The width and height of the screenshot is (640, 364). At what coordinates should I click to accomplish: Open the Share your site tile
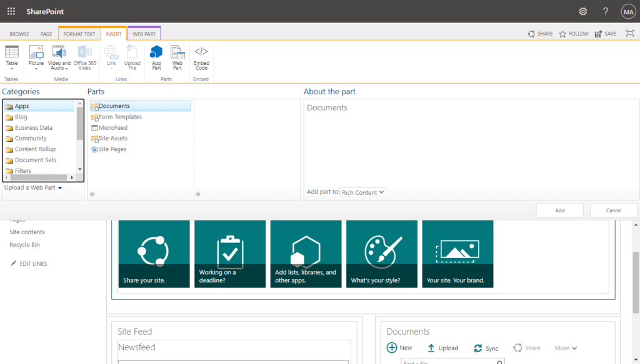154,254
